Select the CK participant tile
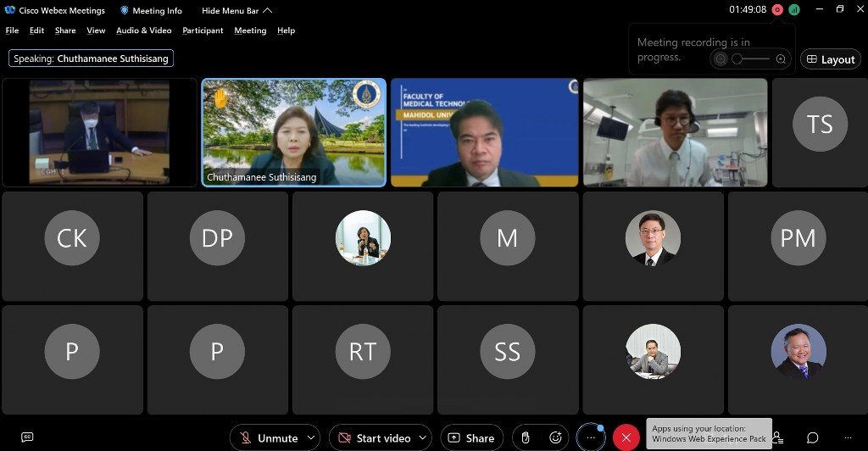868x451 pixels. click(73, 246)
